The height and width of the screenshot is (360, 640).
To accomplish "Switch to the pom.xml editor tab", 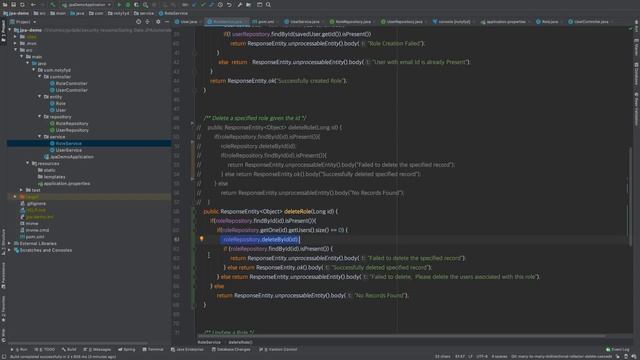I will tap(265, 22).
